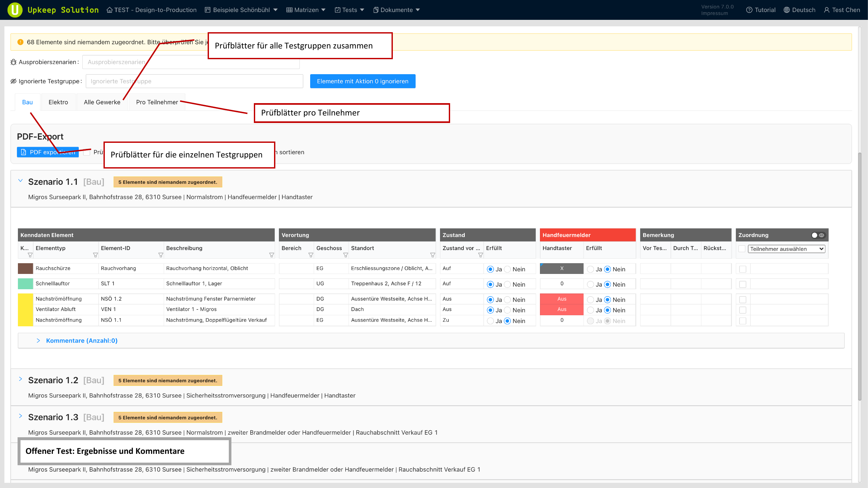Viewport: 868px width, 488px height.
Task: Click the Tutorial help icon
Action: 749,10
